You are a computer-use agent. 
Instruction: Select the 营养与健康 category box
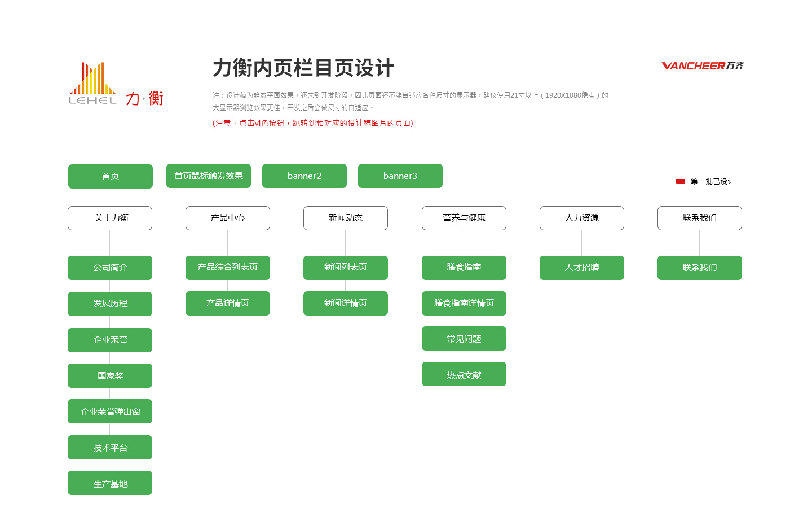tap(464, 218)
